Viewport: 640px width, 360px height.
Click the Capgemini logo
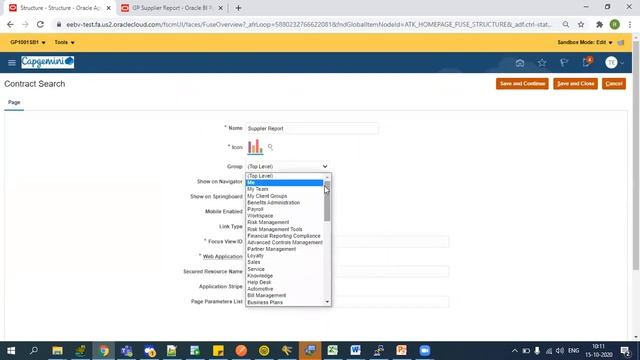coord(47,62)
